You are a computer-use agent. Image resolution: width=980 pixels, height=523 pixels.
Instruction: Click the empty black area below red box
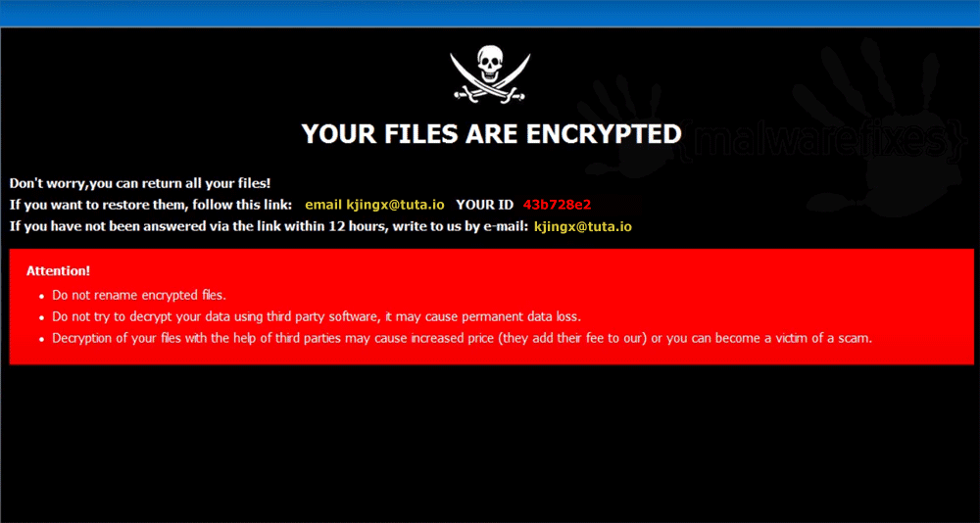(490, 444)
